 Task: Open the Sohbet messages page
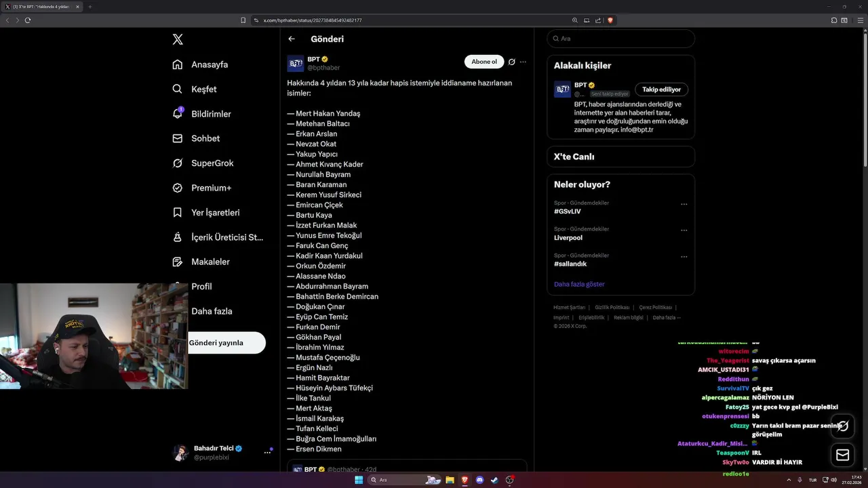pos(196,138)
